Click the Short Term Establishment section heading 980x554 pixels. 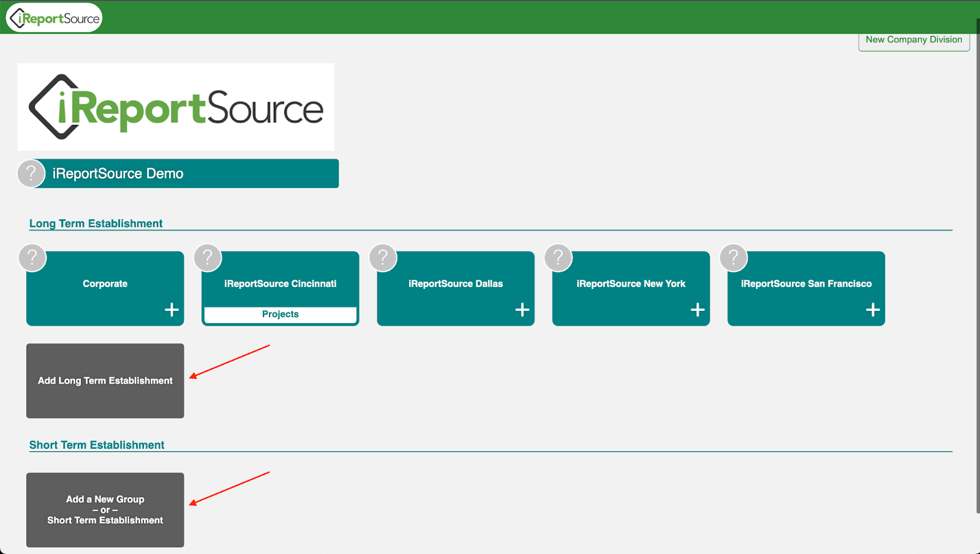pos(97,445)
